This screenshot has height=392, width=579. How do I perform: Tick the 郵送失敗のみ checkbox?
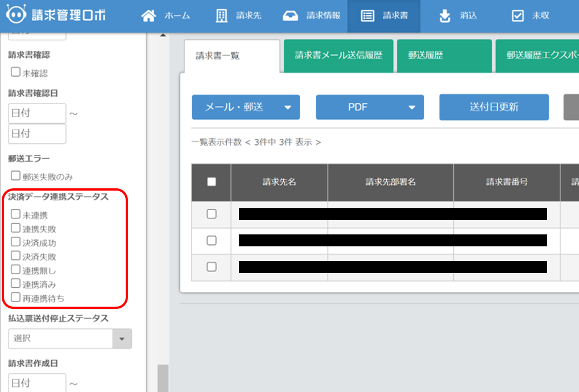(16, 176)
